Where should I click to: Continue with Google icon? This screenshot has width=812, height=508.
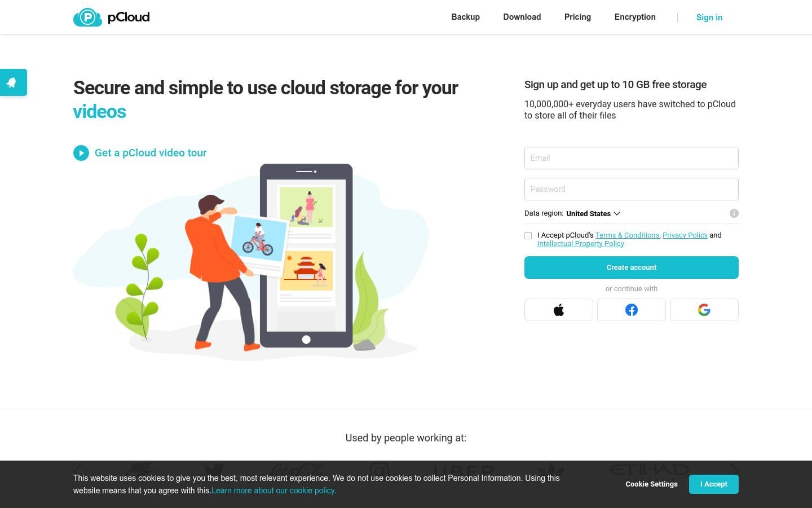tap(704, 310)
